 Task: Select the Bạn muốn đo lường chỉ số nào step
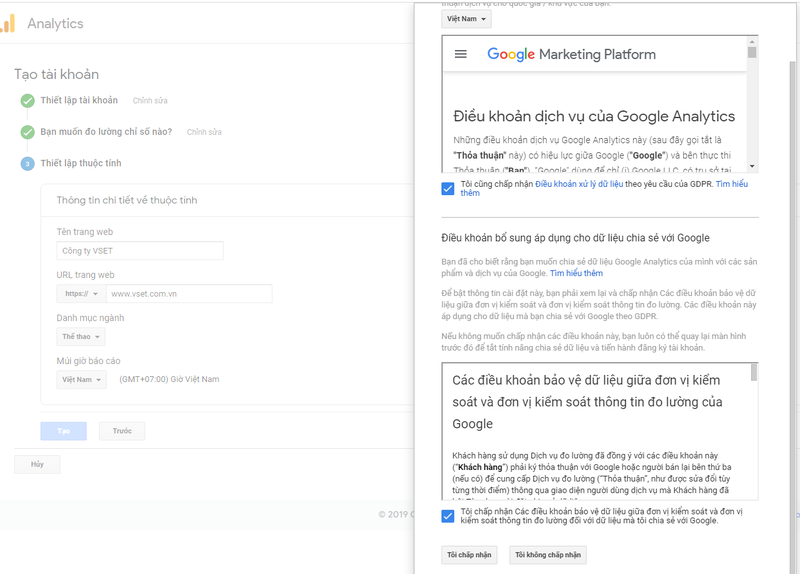point(106,132)
